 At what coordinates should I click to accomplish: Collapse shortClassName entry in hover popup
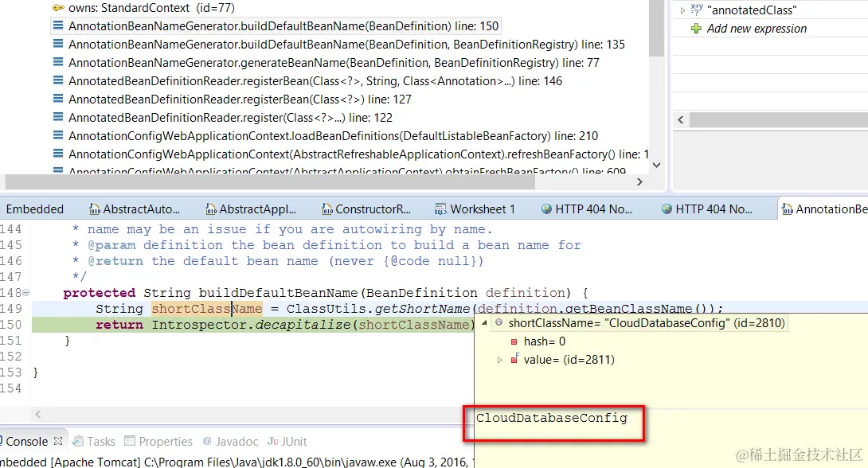(484, 323)
